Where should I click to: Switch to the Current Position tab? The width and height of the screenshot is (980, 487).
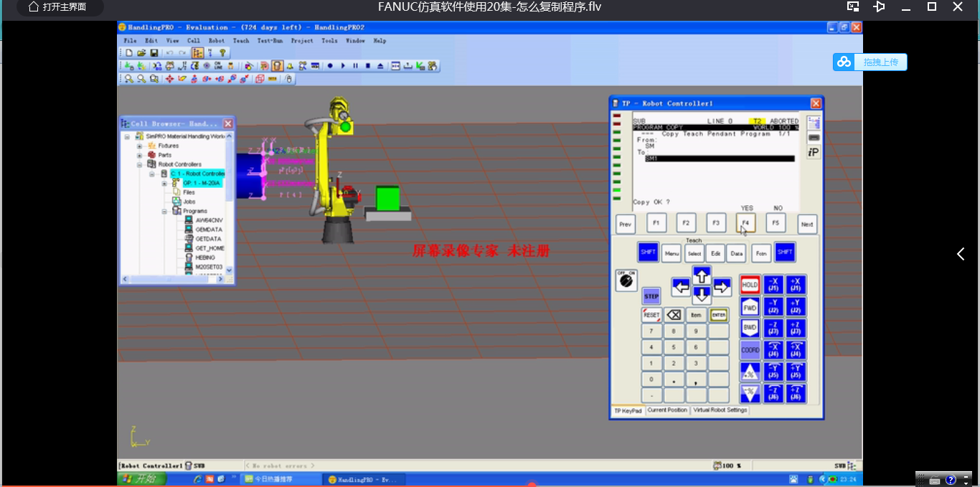click(667, 410)
